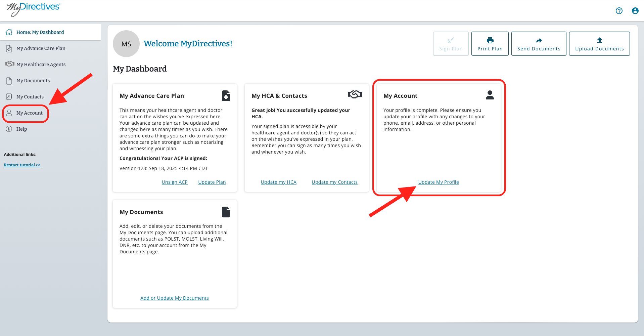Click the My Account card title
Image resolution: width=644 pixels, height=336 pixels.
401,96
